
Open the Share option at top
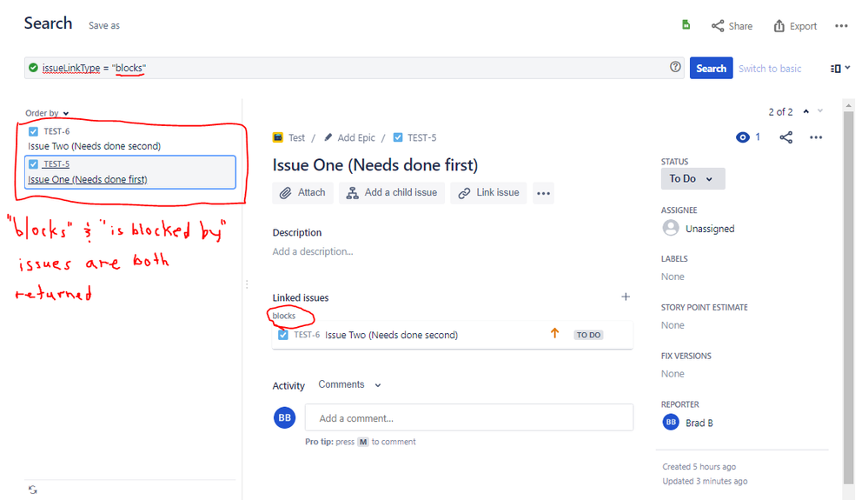coord(732,26)
